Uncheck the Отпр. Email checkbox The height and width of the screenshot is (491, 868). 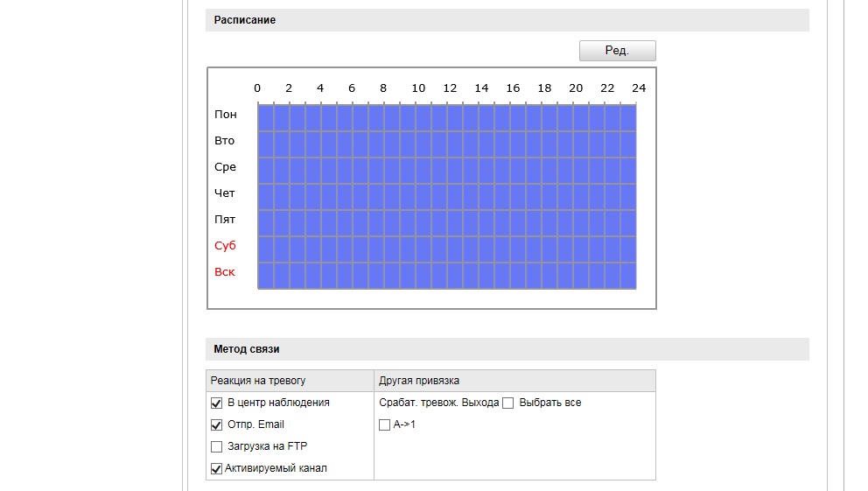(x=216, y=425)
